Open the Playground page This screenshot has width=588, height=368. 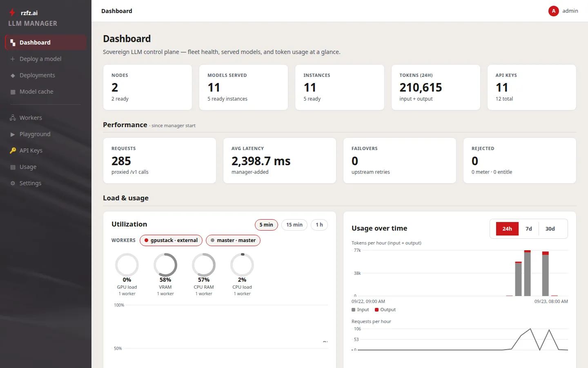click(46, 134)
